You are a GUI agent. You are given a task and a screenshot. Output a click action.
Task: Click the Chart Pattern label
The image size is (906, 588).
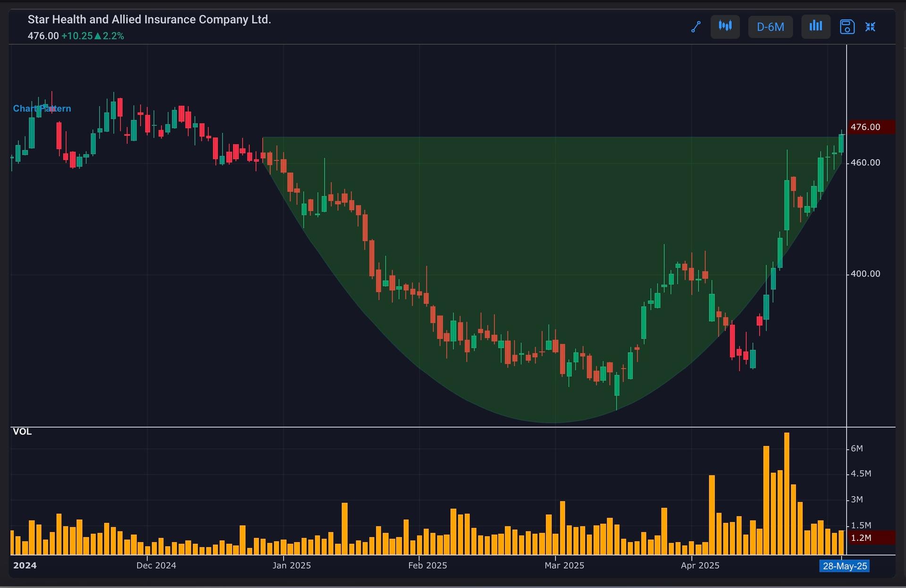(42, 108)
